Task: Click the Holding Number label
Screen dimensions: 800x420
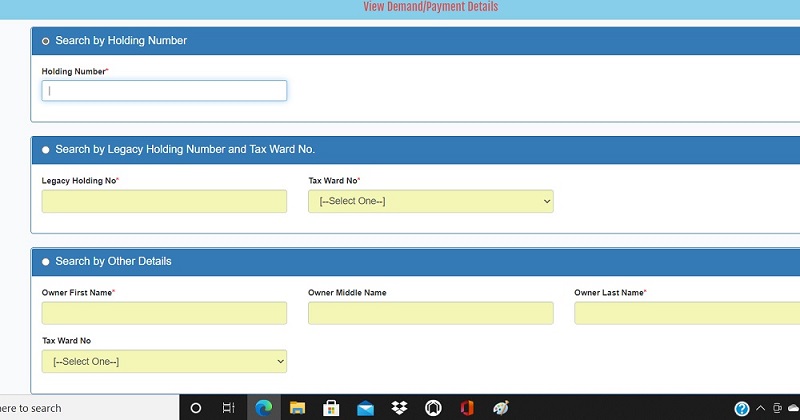Action: 73,71
